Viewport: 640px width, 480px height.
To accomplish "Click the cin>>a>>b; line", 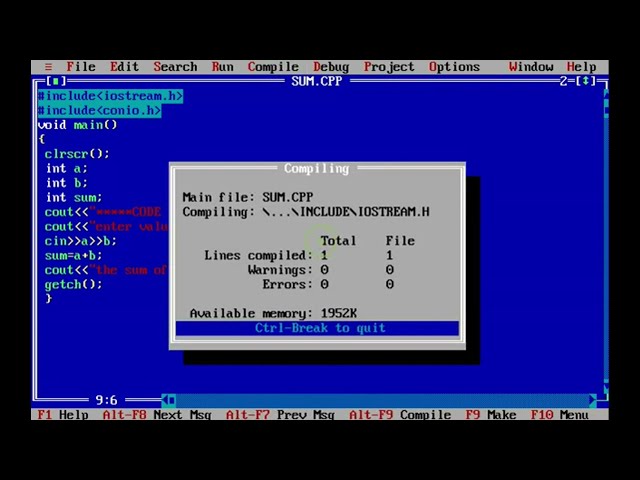I will [80, 241].
